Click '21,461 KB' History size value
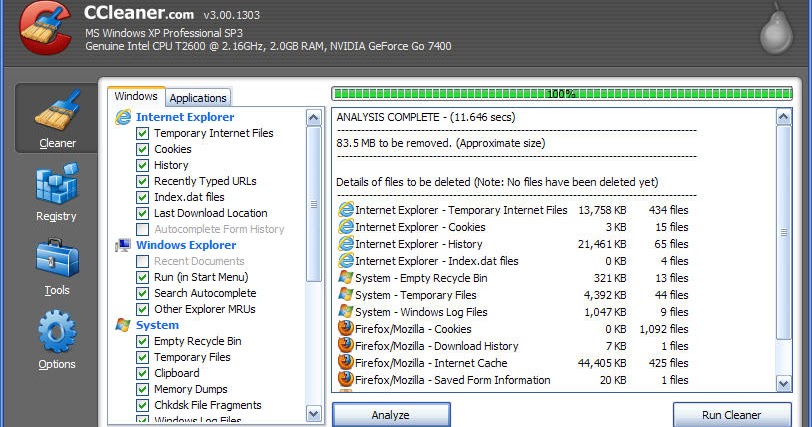This screenshot has width=812, height=427. pyautogui.click(x=602, y=244)
